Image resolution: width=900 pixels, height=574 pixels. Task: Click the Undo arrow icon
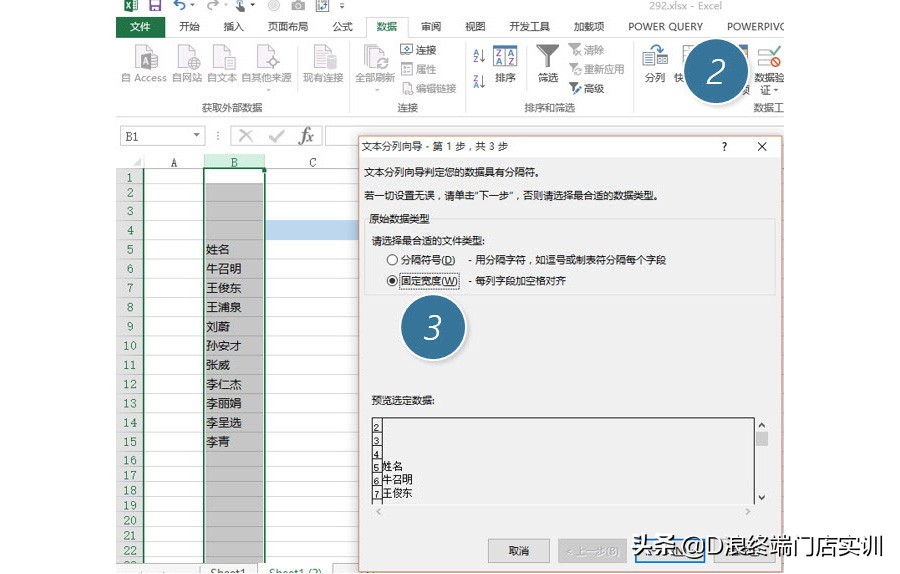coord(180,6)
